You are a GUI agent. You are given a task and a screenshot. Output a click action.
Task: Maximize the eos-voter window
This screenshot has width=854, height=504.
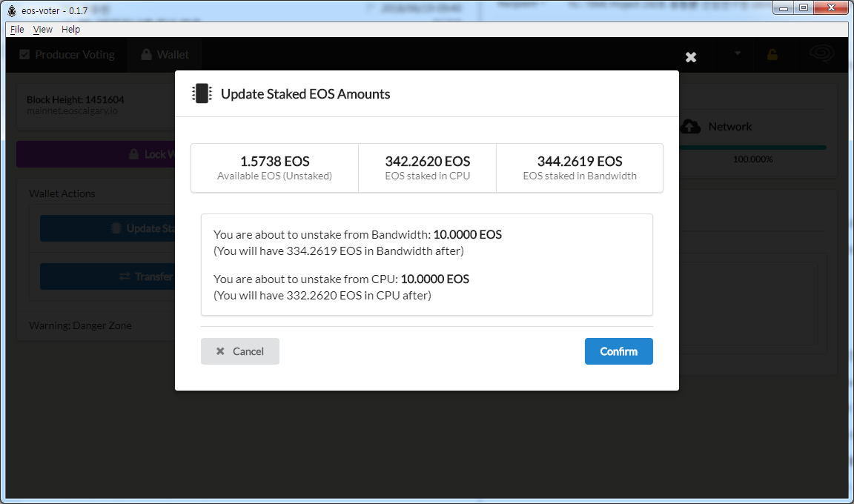coord(804,8)
